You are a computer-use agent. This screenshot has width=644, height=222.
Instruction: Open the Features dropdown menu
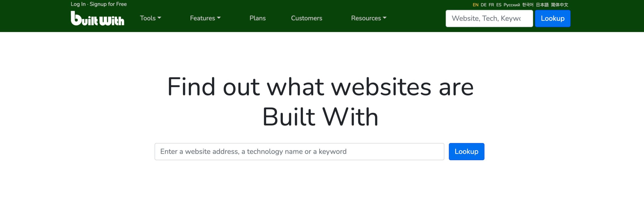(x=205, y=18)
